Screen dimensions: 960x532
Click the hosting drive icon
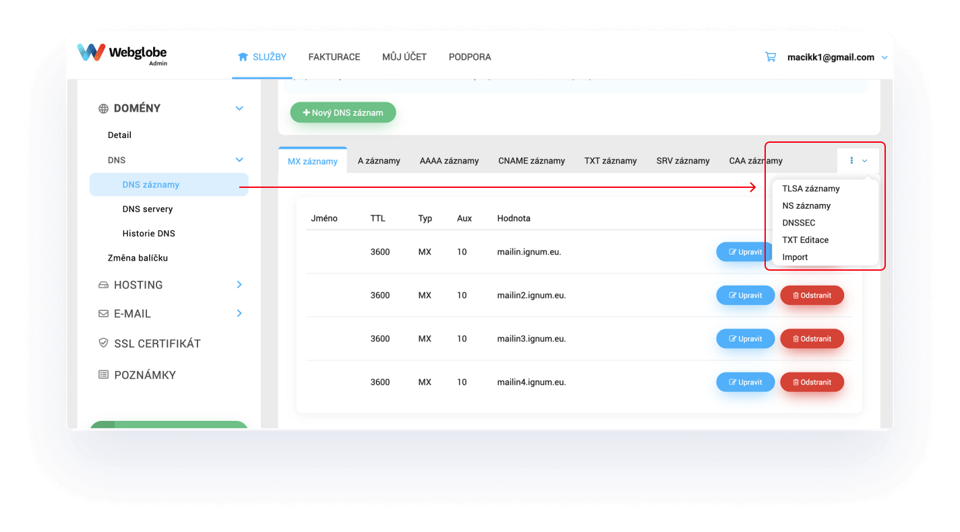[x=103, y=285]
